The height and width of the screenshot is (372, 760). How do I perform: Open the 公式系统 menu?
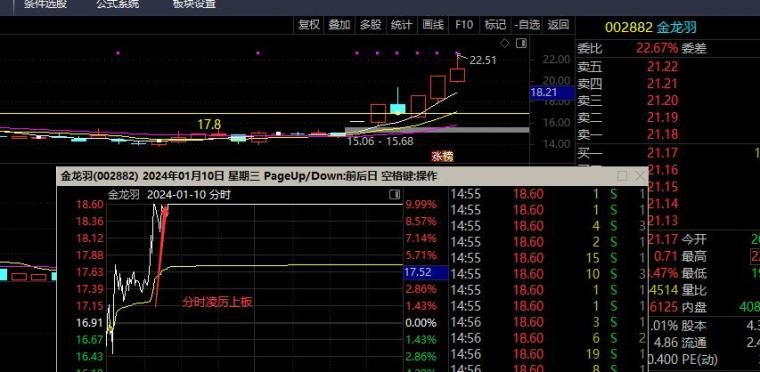pyautogui.click(x=117, y=4)
